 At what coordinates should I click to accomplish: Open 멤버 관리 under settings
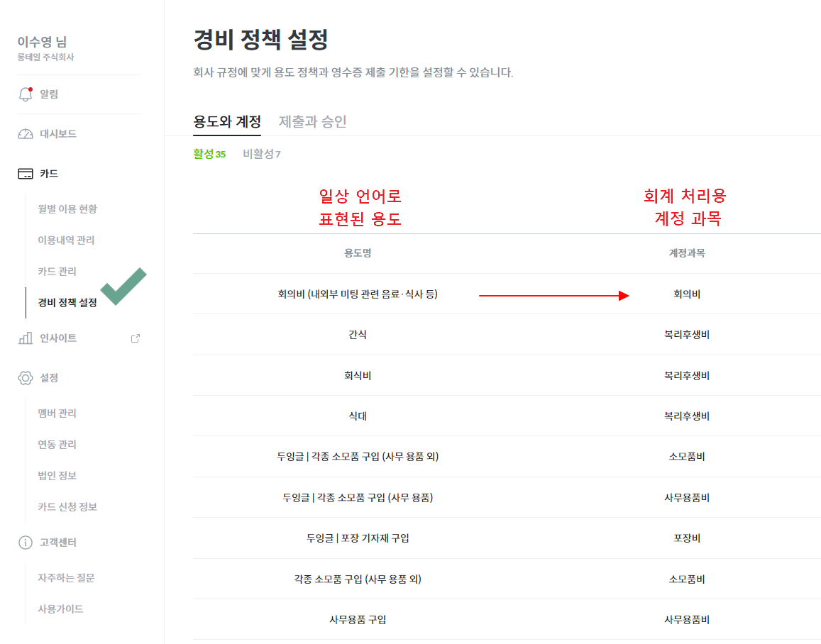[x=57, y=413]
